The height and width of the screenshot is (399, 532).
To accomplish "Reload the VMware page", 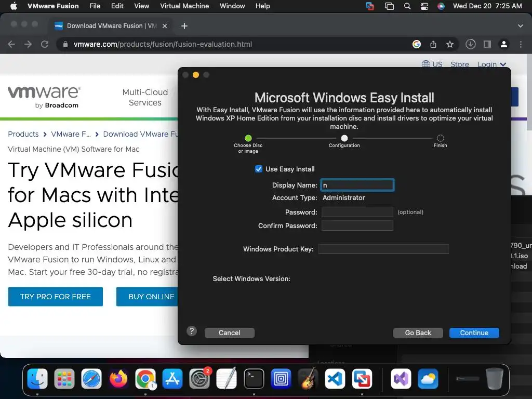I will click(x=45, y=44).
